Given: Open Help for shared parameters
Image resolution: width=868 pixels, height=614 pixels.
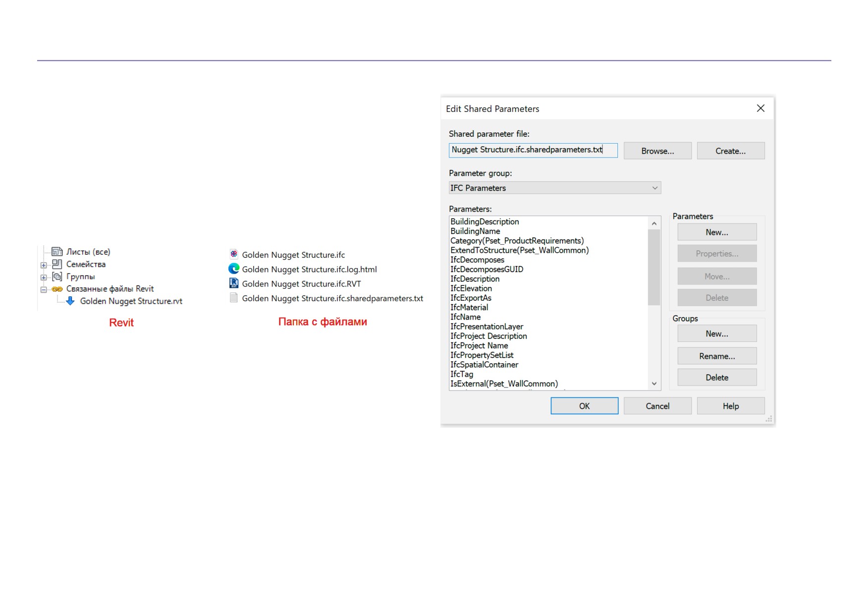Looking at the screenshot, I should (x=731, y=406).
